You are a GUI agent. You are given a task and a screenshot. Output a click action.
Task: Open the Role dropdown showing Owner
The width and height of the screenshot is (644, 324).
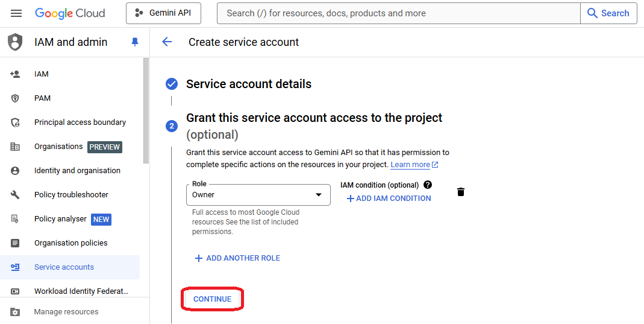click(258, 195)
